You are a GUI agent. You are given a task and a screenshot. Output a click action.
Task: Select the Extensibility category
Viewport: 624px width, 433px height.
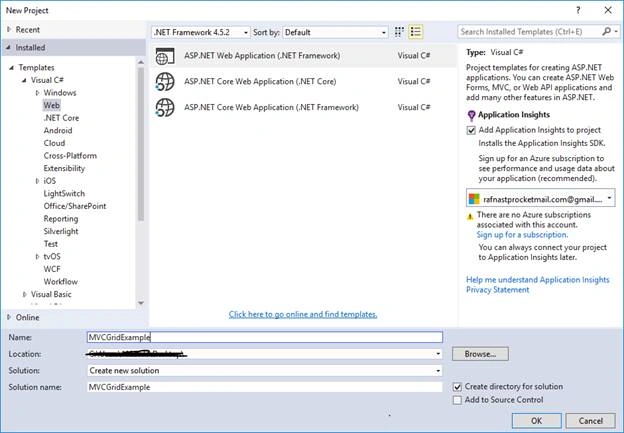(64, 168)
